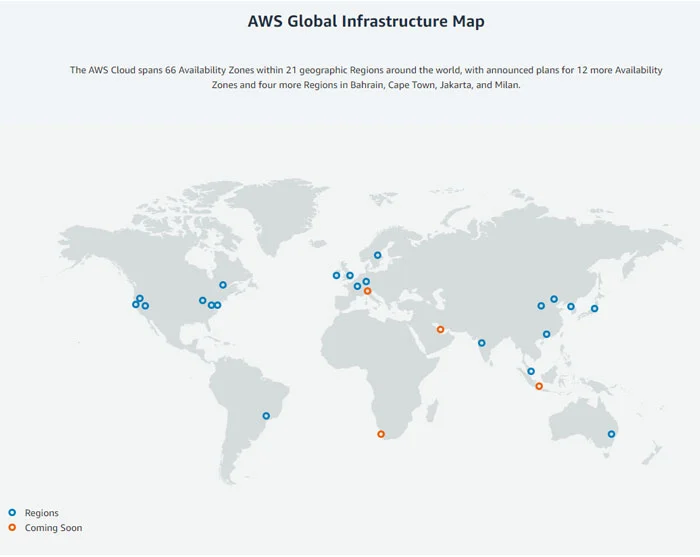Select the Tokyo region marker in Japan
The image size is (700, 557).
[595, 308]
